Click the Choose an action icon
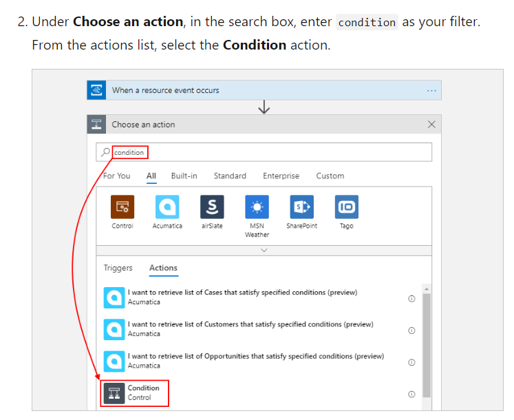The height and width of the screenshot is (420, 514). tap(96, 125)
